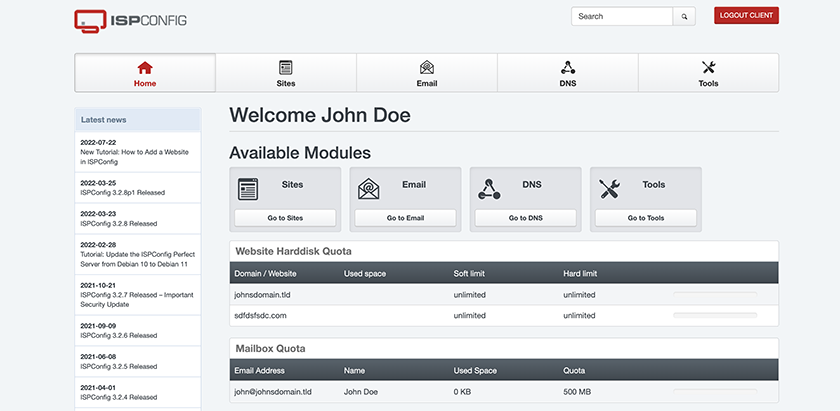
Task: Click the Go to Sites button
Action: [x=285, y=218]
